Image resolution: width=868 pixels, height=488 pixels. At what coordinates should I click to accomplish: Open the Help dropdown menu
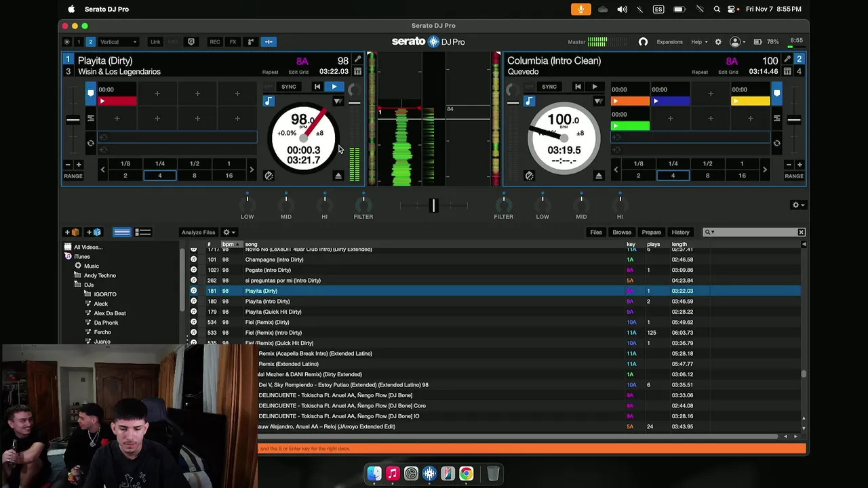tap(699, 42)
